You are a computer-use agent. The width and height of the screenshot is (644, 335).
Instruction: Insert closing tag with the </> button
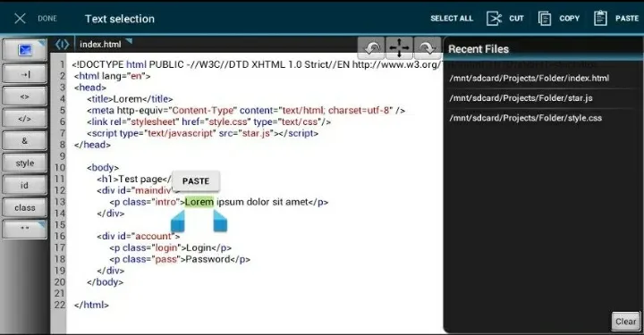point(25,119)
